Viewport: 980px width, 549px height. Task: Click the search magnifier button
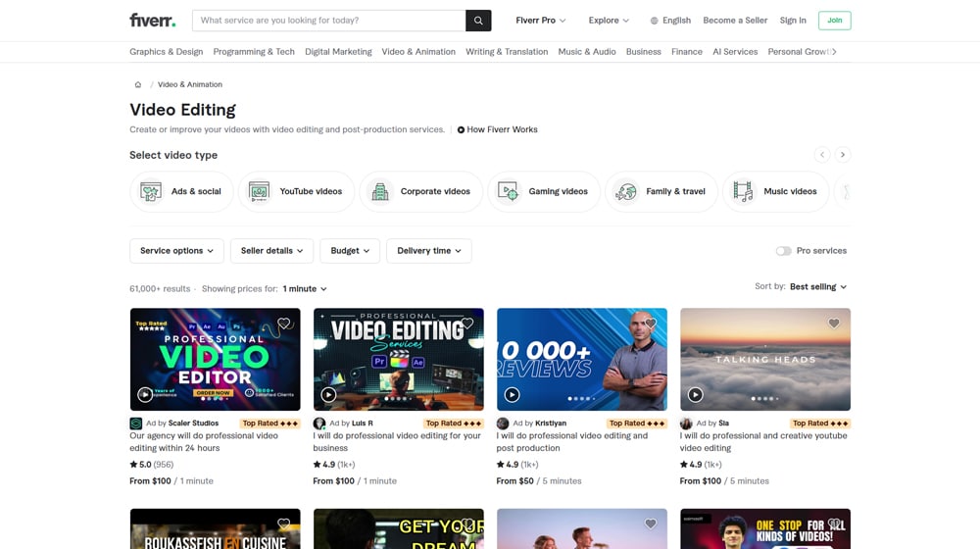(478, 21)
